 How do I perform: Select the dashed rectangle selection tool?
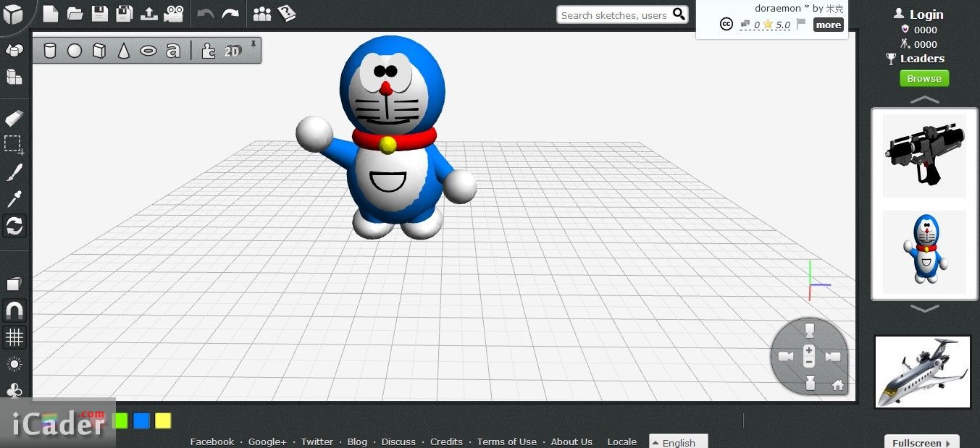coord(14,145)
